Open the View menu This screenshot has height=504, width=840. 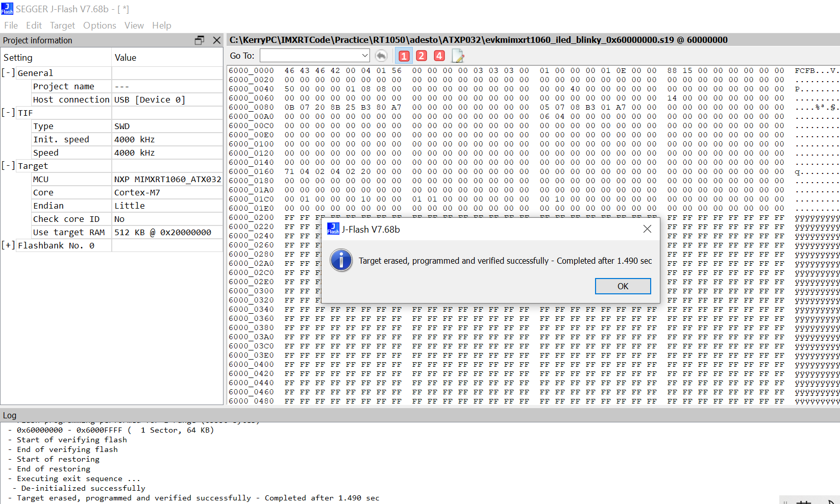134,26
